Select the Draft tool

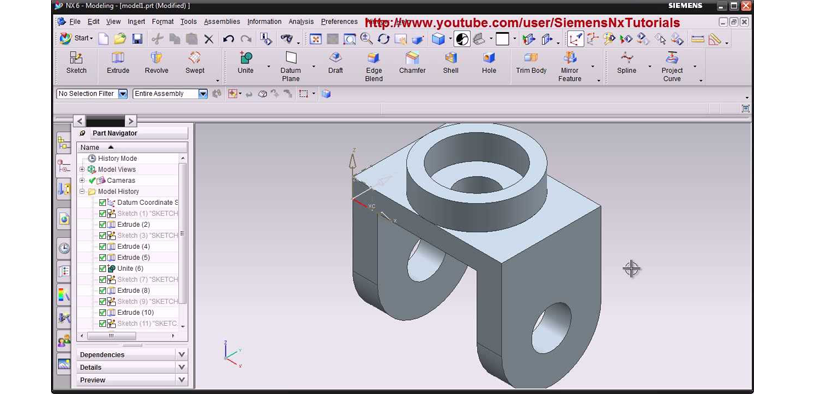click(x=335, y=63)
